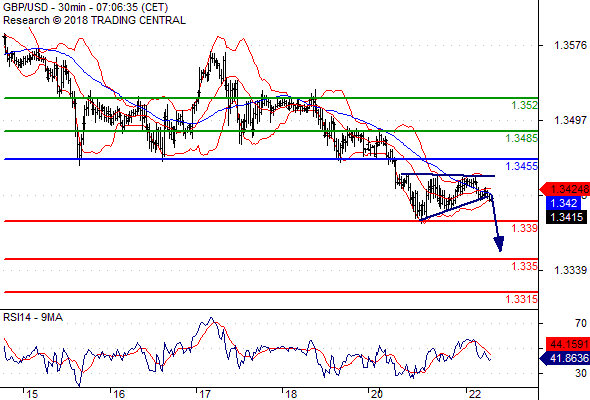Click the dark blue downward arrow head
This screenshot has width=590, height=400.
point(499,244)
